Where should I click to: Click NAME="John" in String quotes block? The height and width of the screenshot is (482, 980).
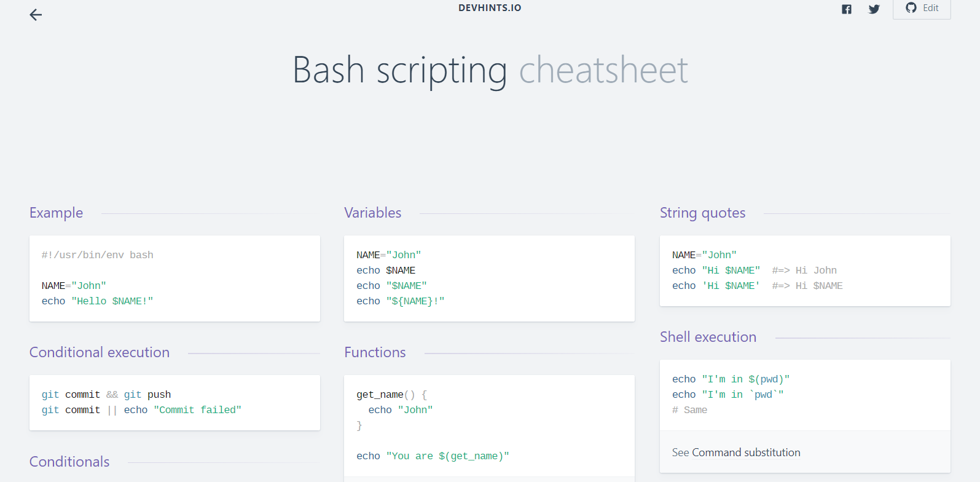coord(704,255)
